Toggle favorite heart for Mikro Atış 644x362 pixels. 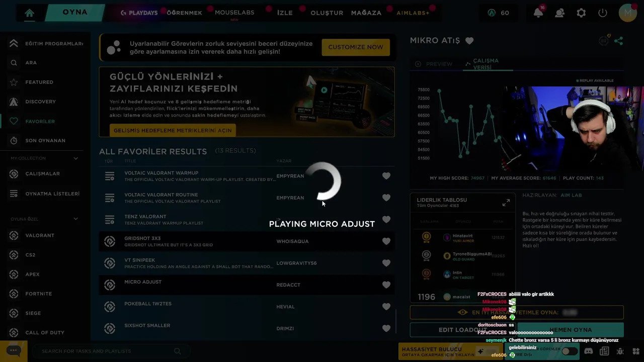[469, 41]
